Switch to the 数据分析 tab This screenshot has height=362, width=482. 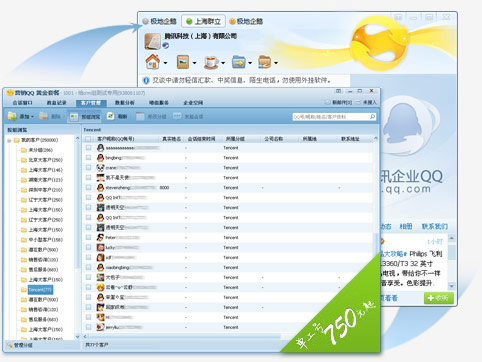click(125, 103)
